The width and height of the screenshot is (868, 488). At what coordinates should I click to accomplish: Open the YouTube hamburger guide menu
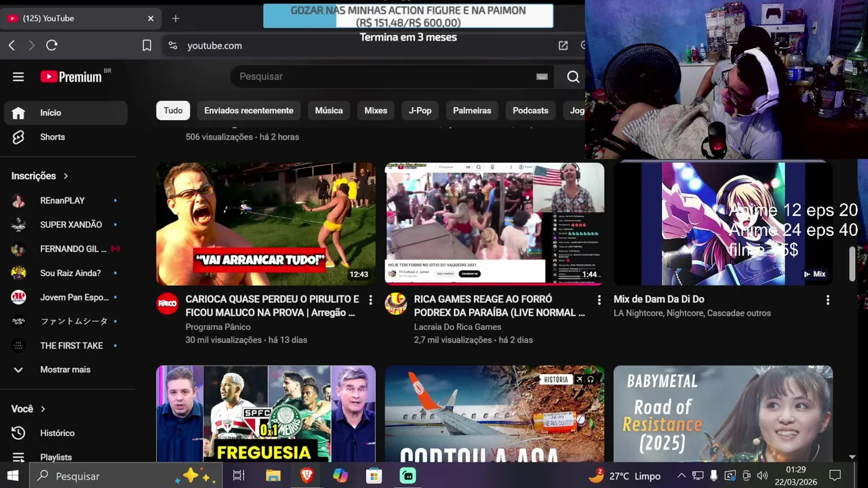(x=18, y=77)
